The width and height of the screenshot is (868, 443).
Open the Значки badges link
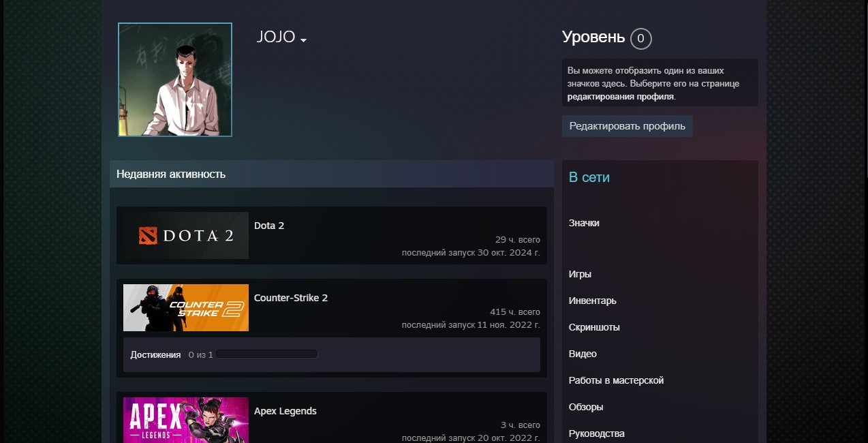point(584,223)
